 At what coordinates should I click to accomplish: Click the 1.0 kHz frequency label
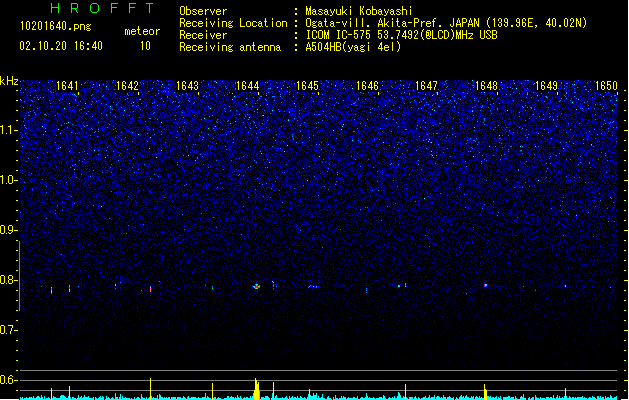(9, 180)
